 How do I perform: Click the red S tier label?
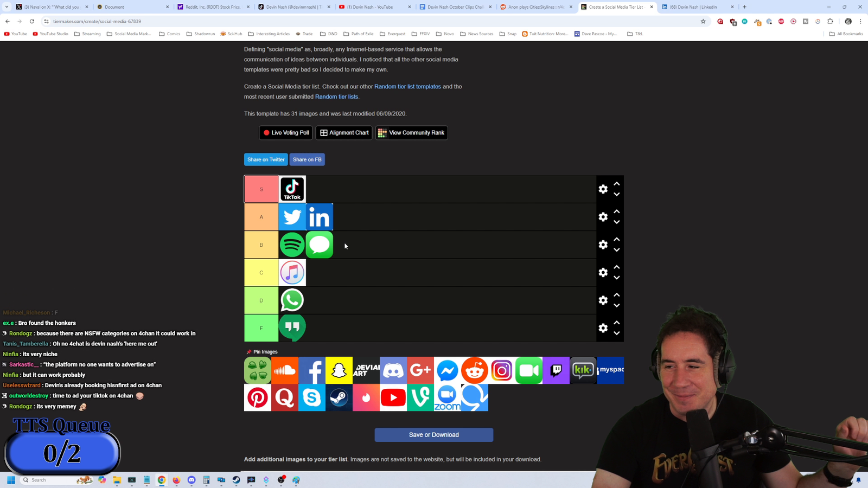pyautogui.click(x=261, y=189)
